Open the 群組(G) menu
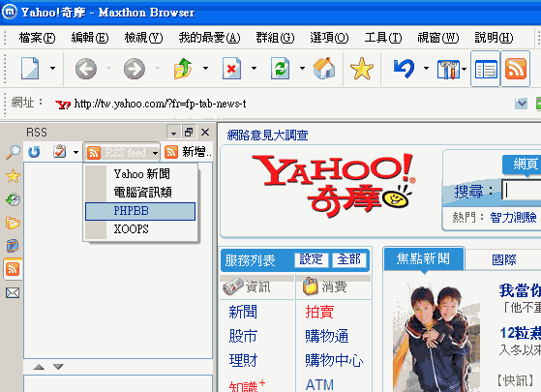The image size is (541, 392). [x=275, y=38]
